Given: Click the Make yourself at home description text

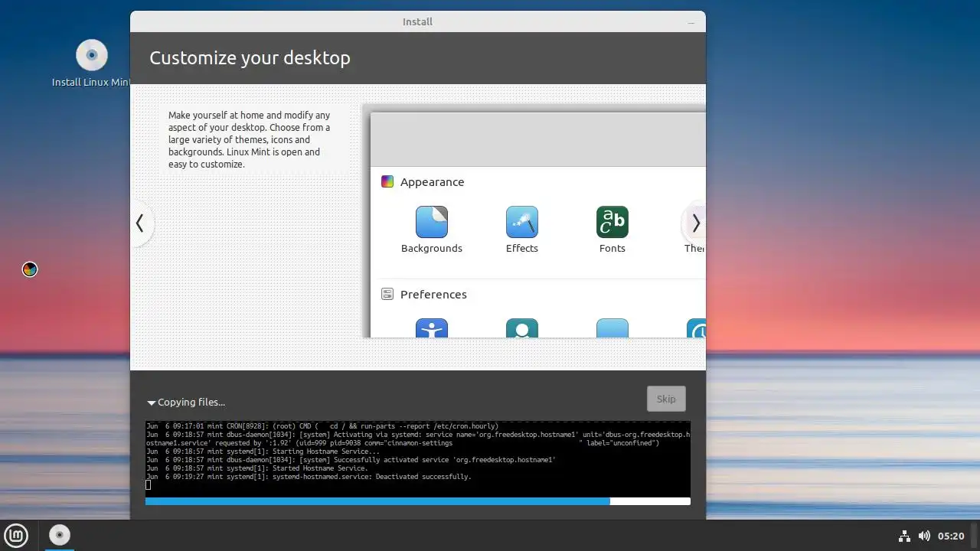Looking at the screenshot, I should point(250,139).
